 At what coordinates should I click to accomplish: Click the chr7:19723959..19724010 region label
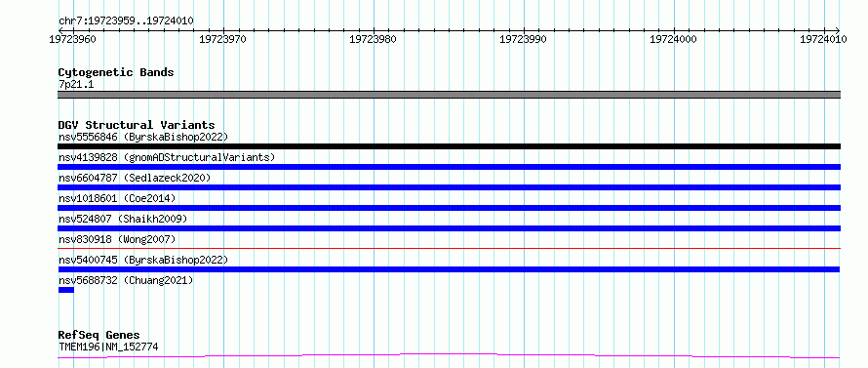tap(126, 21)
